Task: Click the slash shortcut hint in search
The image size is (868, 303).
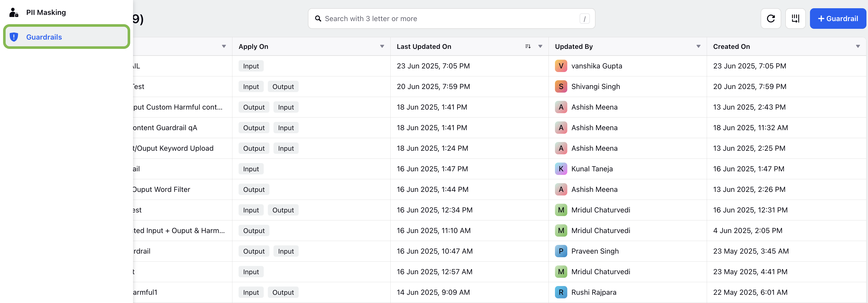Action: (x=584, y=19)
